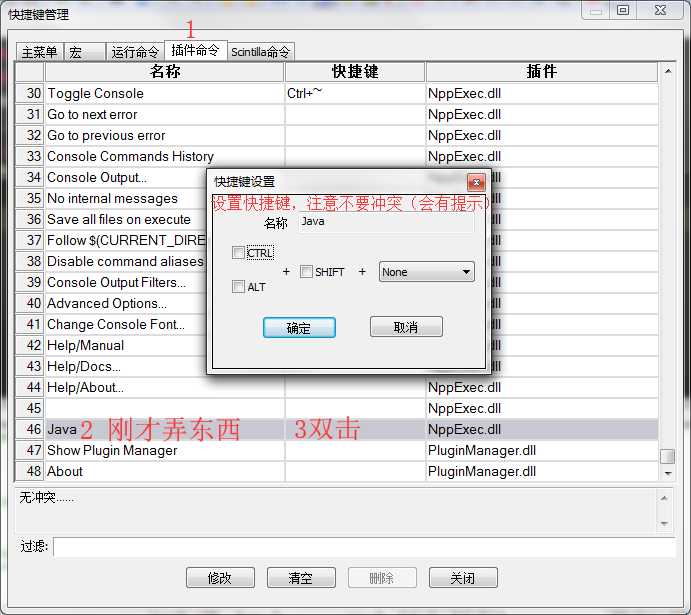The width and height of the screenshot is (691, 615).
Task: Select the Show Plugin Manager row
Action: pos(337,451)
